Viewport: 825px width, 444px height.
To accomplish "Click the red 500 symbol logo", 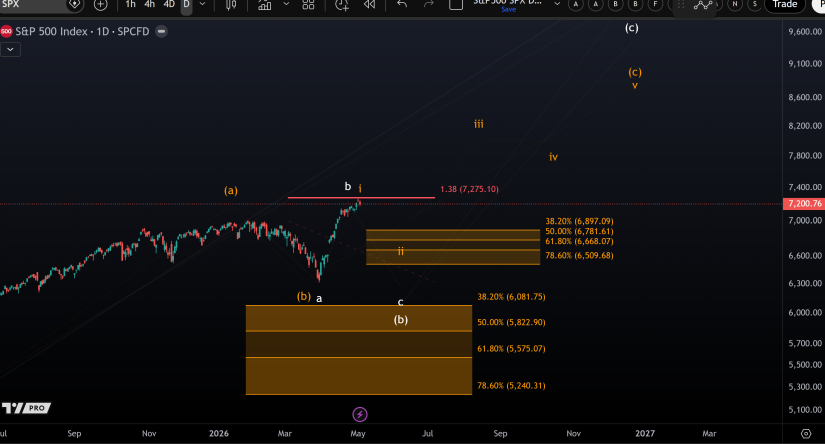I will [6, 32].
